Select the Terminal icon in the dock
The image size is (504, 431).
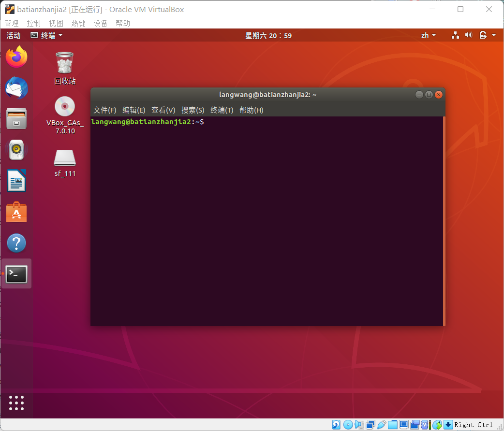pos(16,274)
